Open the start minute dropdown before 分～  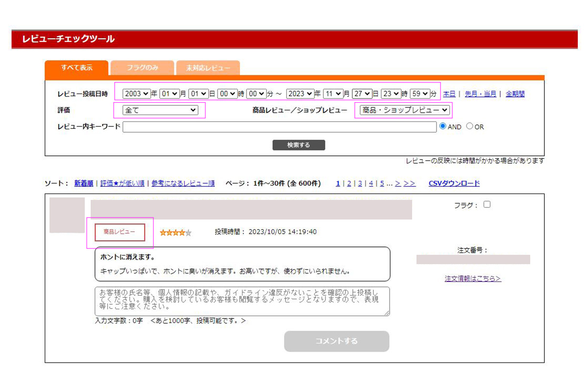[x=256, y=94]
